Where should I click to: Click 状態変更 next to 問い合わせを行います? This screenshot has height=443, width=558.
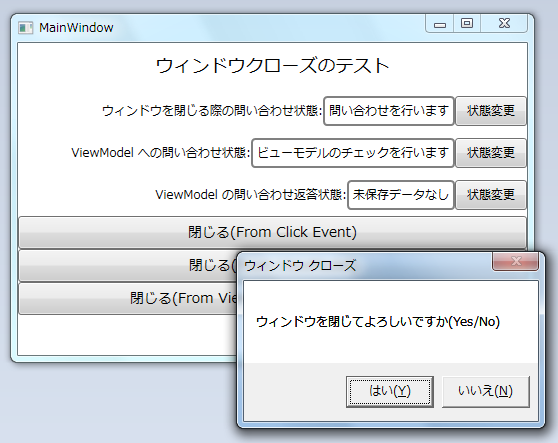491,111
